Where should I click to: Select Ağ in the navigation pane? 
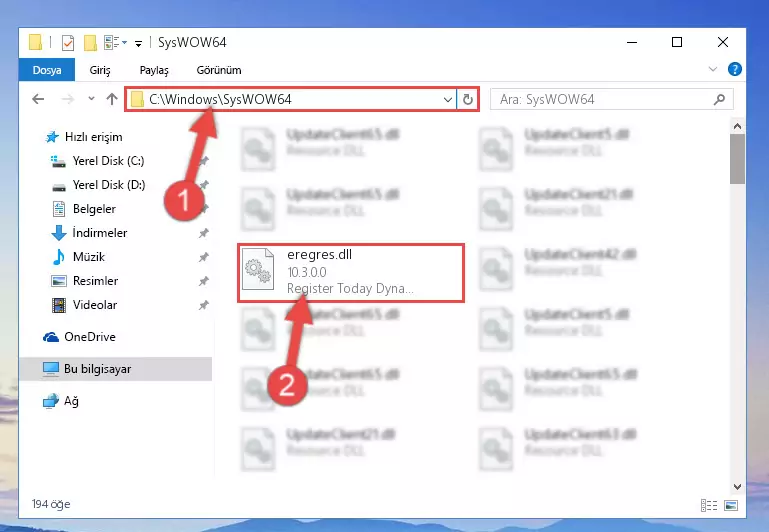pyautogui.click(x=71, y=401)
